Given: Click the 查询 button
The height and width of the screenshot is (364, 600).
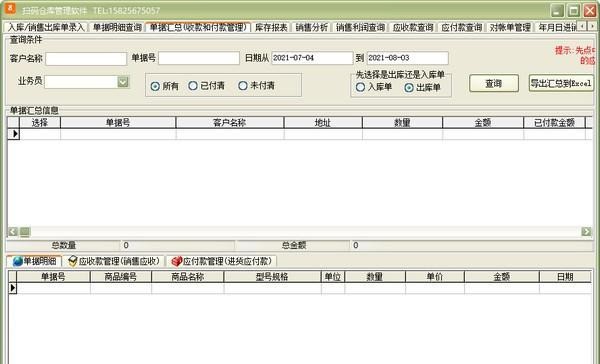Looking at the screenshot, I should tap(494, 83).
